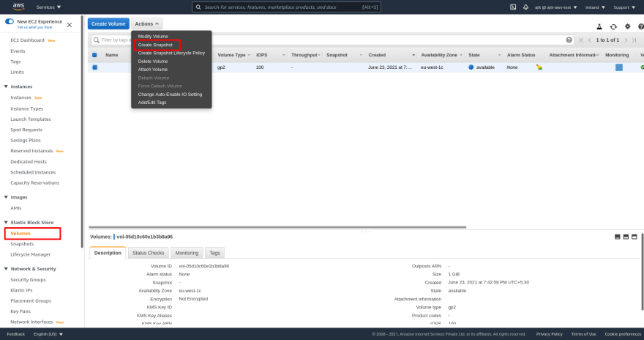This screenshot has height=340, width=644.
Task: Open Security Groups in sidebar
Action: coord(28,280)
